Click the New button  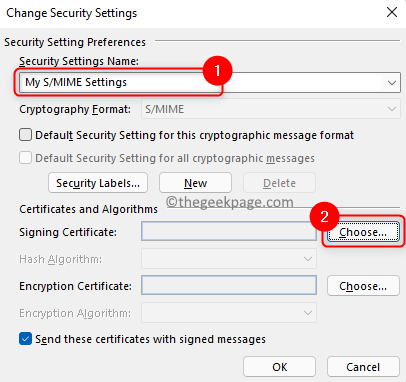pyautogui.click(x=195, y=183)
